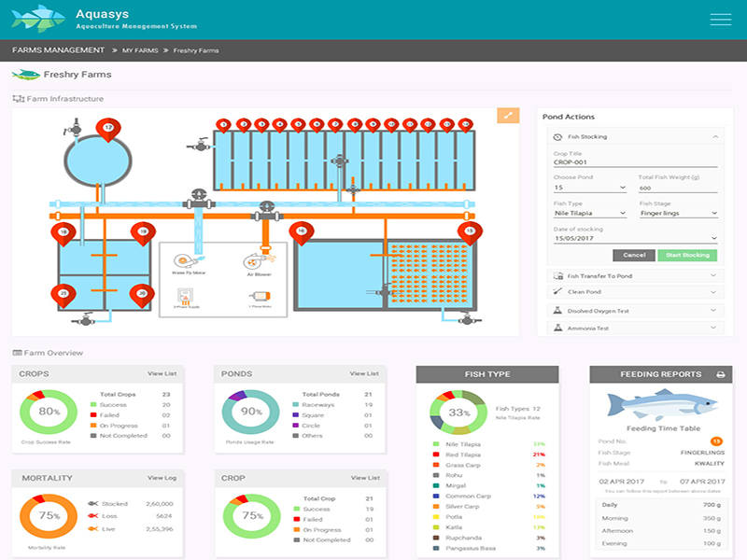Click the Start Stocking button
The height and width of the screenshot is (560, 747).
[687, 255]
